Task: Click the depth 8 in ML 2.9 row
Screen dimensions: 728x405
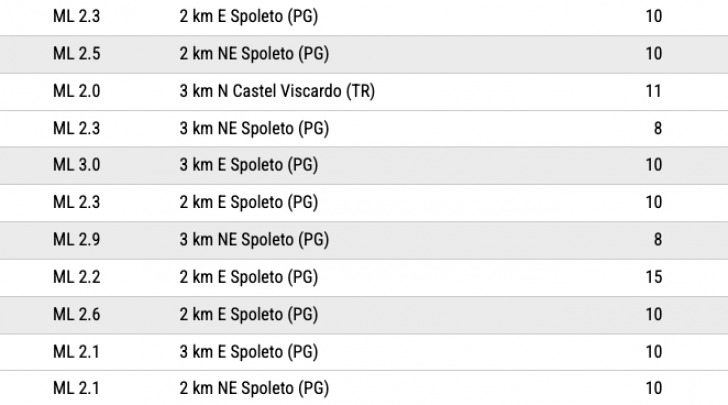Action: pos(658,240)
